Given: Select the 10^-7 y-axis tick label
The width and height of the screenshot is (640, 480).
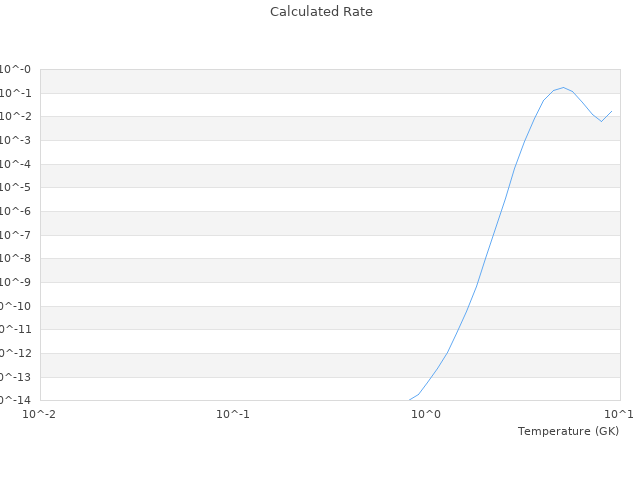Looking at the screenshot, I should tap(16, 235).
